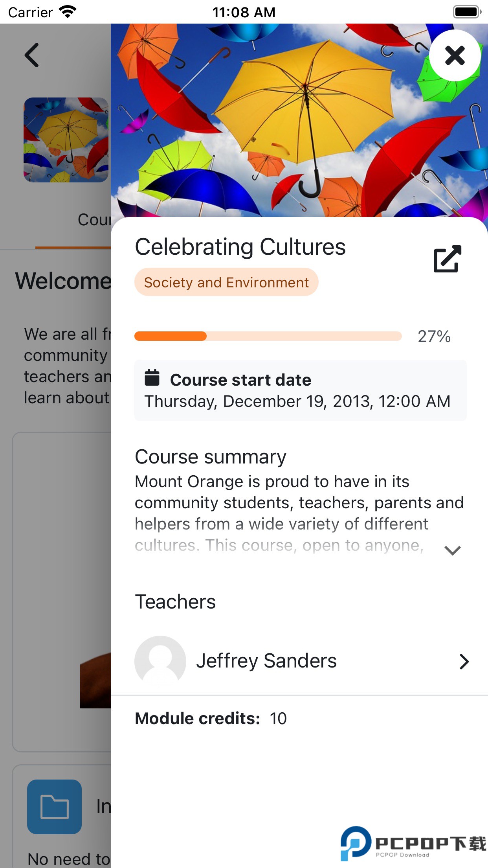This screenshot has width=488, height=868.
Task: Tap the course progress bar
Action: point(268,336)
